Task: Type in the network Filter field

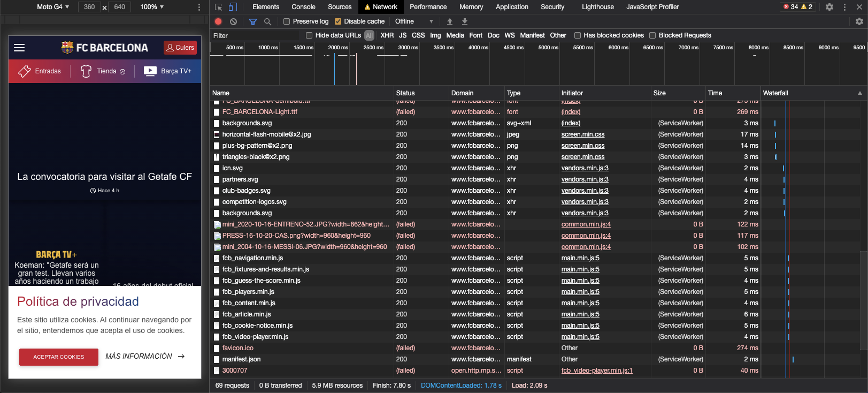Action: [257, 35]
